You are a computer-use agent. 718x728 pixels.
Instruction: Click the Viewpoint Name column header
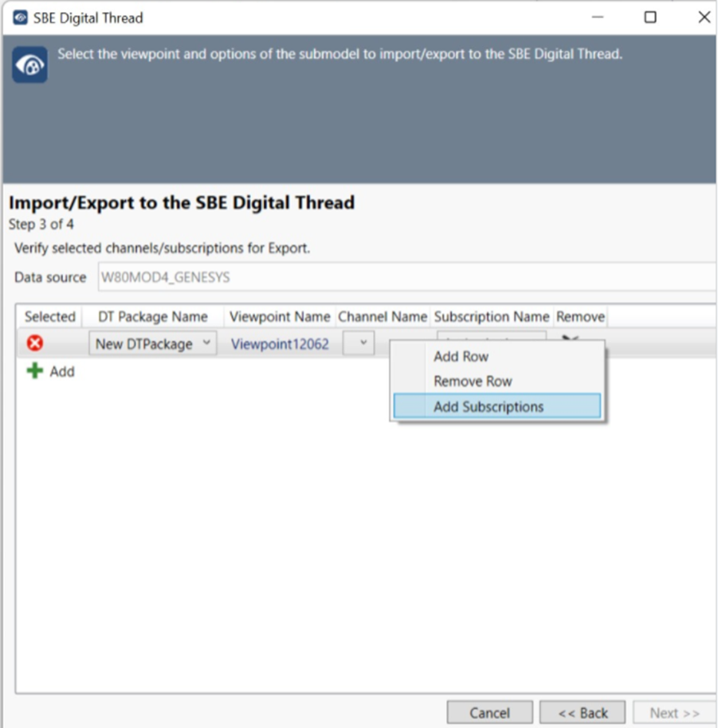pyautogui.click(x=280, y=317)
